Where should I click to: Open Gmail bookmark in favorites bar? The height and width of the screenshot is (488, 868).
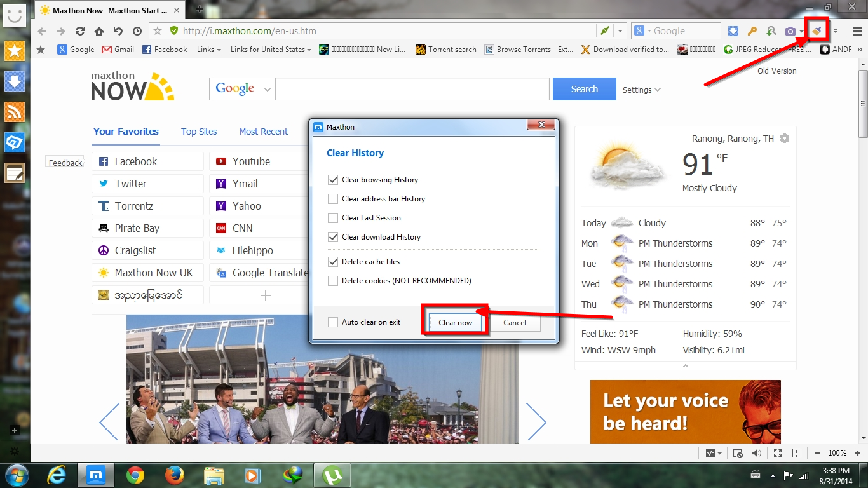pos(118,50)
